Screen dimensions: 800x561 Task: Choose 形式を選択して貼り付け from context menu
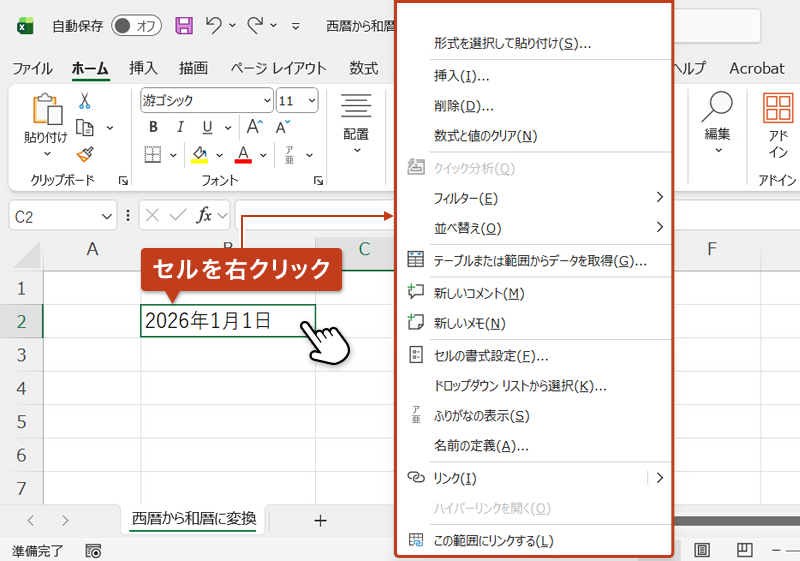coord(533,43)
